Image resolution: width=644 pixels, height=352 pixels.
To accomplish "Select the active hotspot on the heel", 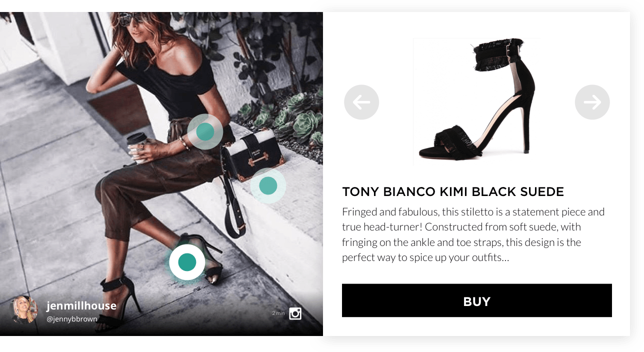I will point(187,262).
